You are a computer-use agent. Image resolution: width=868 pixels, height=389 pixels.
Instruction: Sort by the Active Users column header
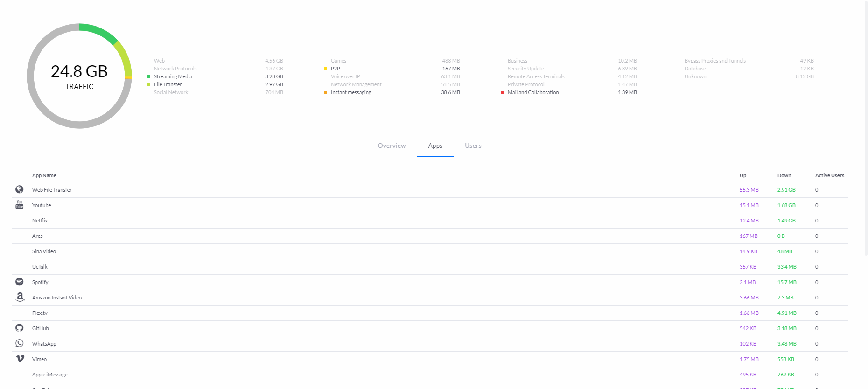pyautogui.click(x=829, y=175)
